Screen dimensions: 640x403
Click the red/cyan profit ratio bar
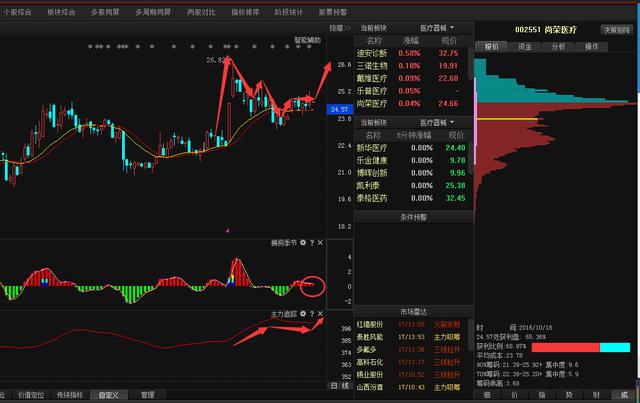581,347
